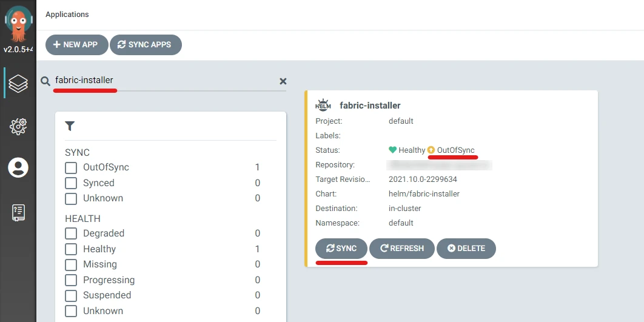Open Settings gear icon in sidebar

(18, 127)
